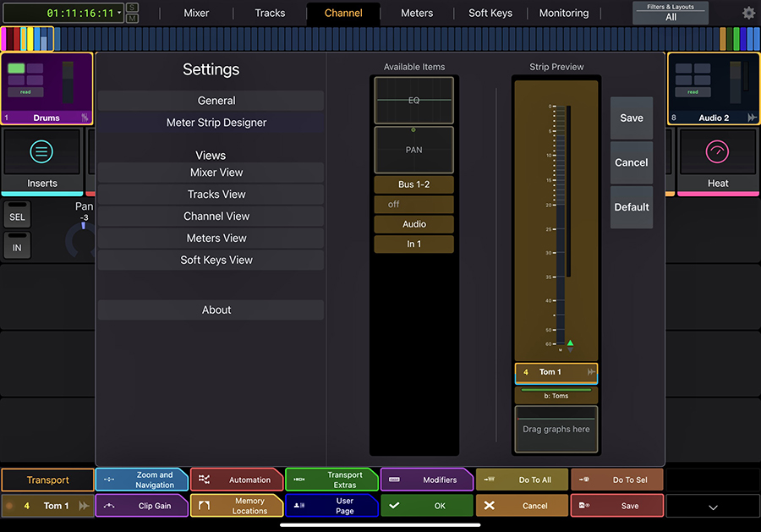Click the Inserts icon on the Drums strip
761x532 pixels.
(x=41, y=153)
